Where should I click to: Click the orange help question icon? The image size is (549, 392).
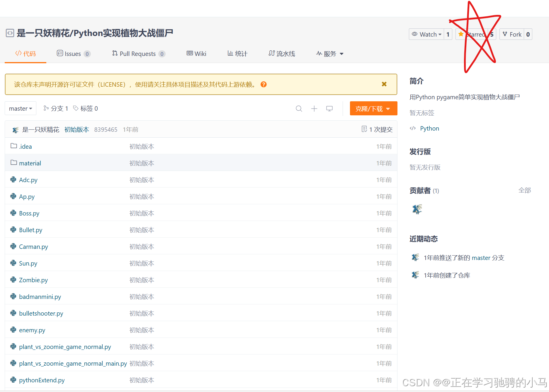264,84
